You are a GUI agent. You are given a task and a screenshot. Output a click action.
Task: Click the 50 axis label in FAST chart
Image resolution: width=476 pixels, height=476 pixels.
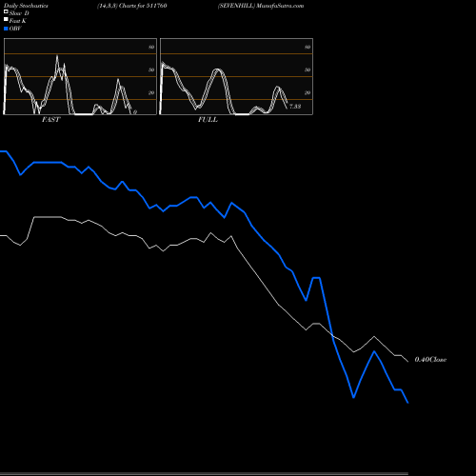click(x=151, y=69)
